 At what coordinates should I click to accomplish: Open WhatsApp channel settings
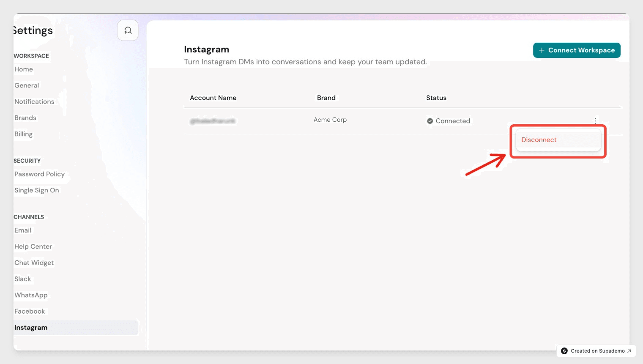31,295
